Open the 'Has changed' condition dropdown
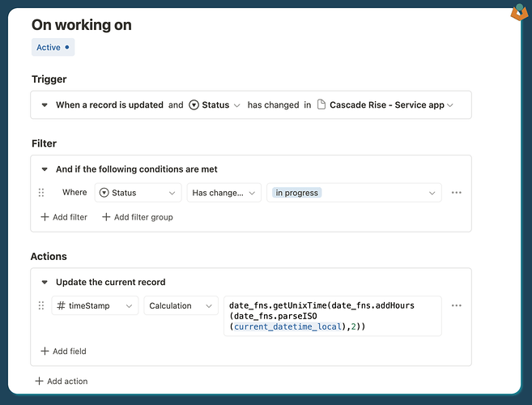 pyautogui.click(x=224, y=193)
